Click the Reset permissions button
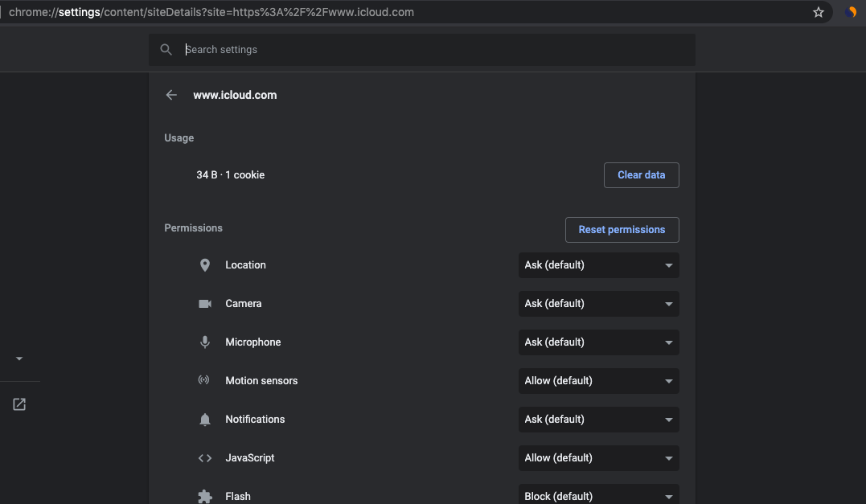The image size is (866, 504). 622,230
